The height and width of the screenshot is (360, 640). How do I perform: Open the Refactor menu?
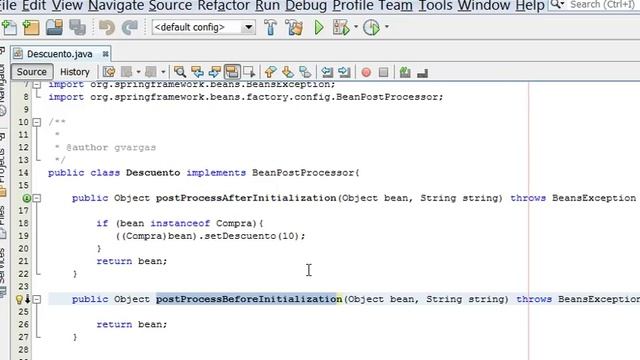click(223, 6)
